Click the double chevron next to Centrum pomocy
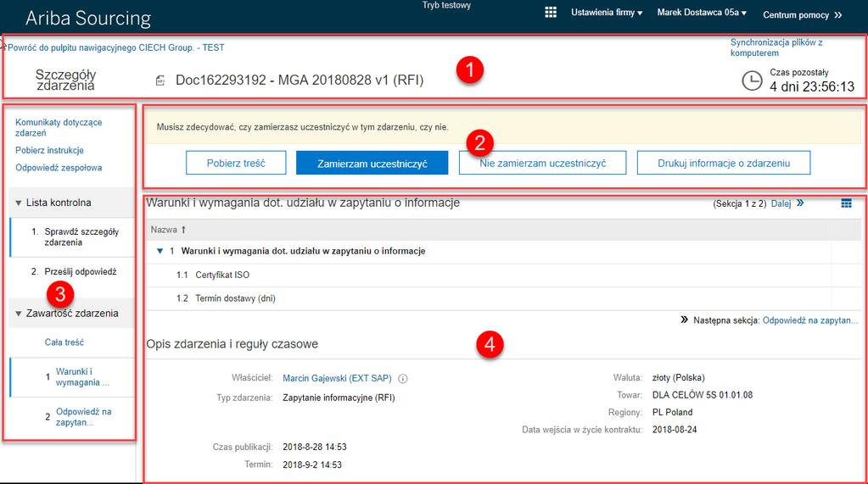 click(x=838, y=15)
